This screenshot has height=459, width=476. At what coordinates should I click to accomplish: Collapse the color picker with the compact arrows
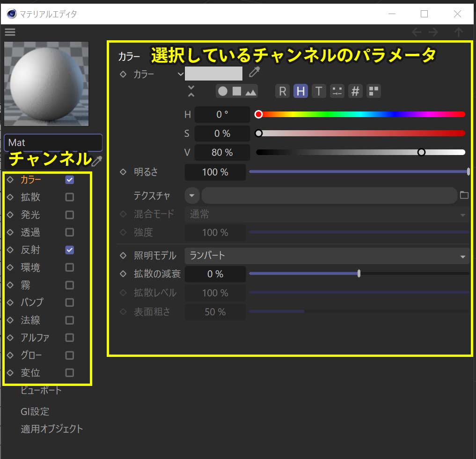[x=191, y=91]
